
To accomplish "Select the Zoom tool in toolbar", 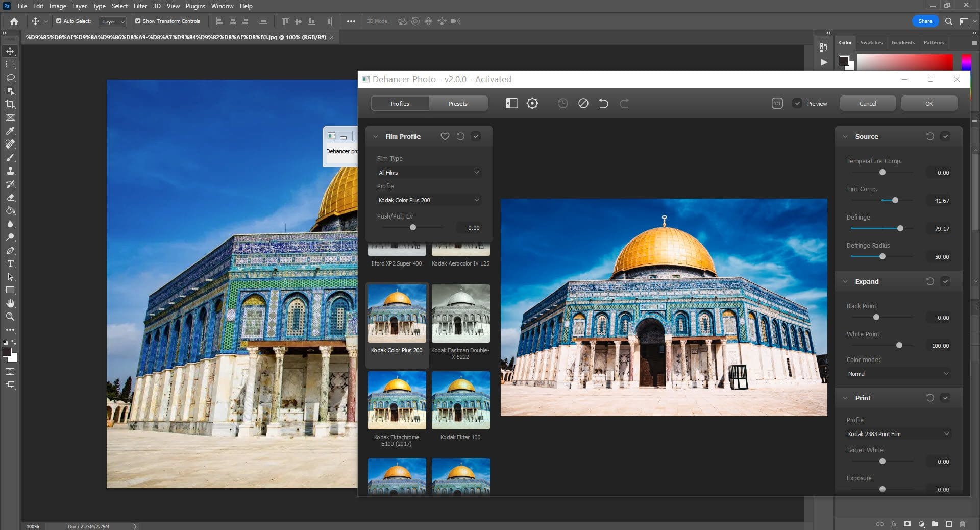I will 10,317.
